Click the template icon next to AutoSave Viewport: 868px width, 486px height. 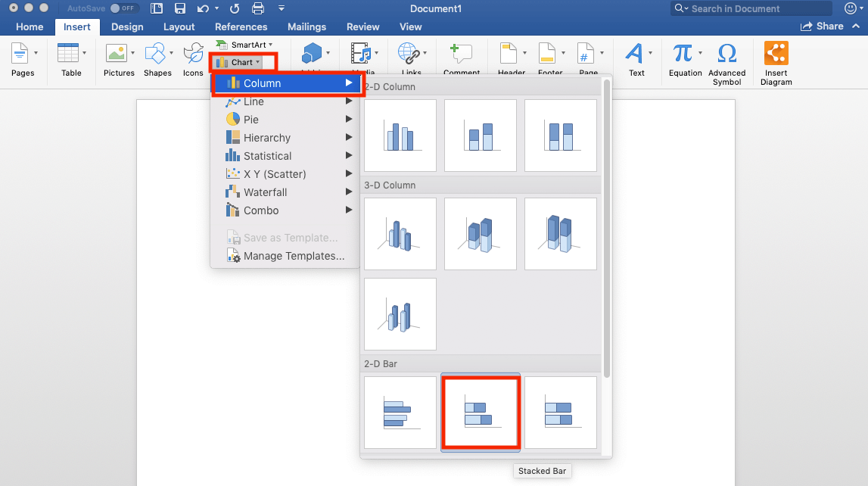[x=157, y=8]
